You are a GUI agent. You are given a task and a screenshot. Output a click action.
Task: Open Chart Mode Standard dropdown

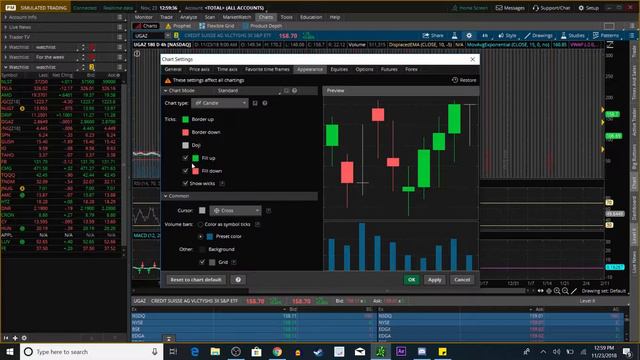tap(249, 91)
